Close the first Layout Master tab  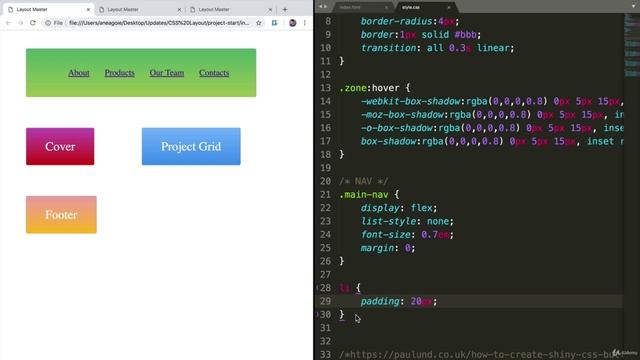click(x=88, y=9)
